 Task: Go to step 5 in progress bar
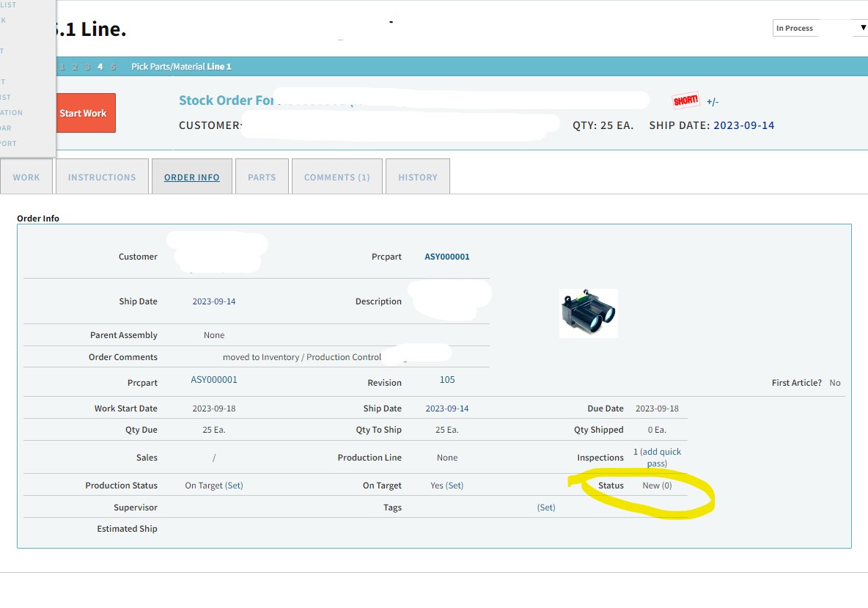[113, 67]
